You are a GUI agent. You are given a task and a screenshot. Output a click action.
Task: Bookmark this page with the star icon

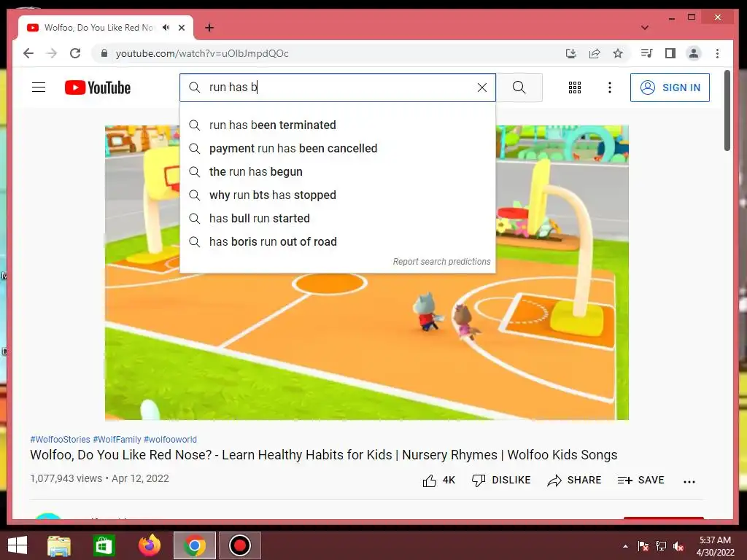click(618, 53)
